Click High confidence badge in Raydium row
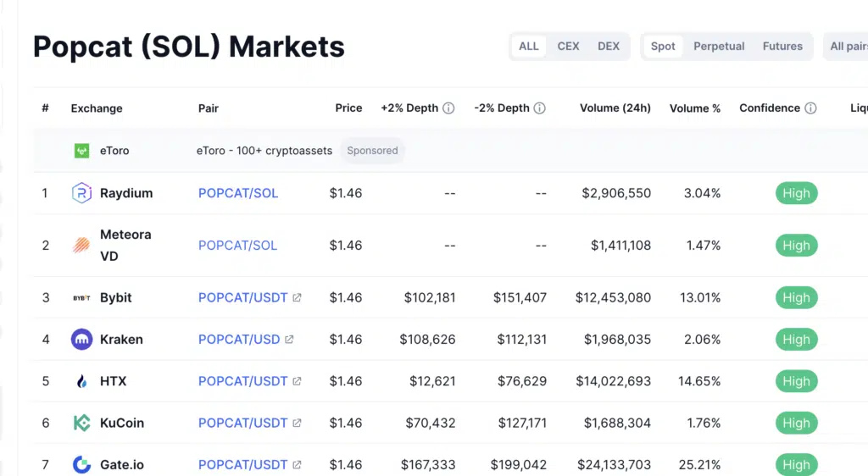868x476 pixels. click(x=796, y=193)
